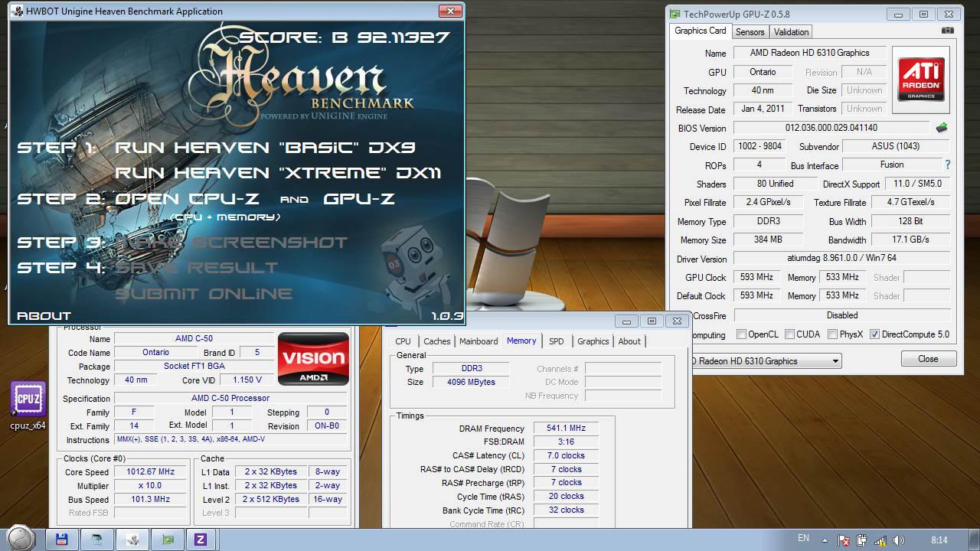Click the network signal tray icon
The height and width of the screenshot is (551, 980).
(x=879, y=540)
